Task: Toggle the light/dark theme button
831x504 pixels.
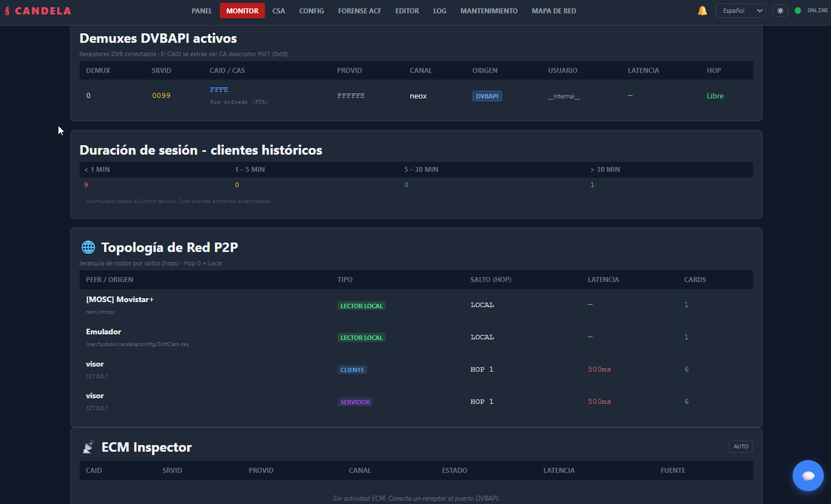Action: tap(780, 11)
